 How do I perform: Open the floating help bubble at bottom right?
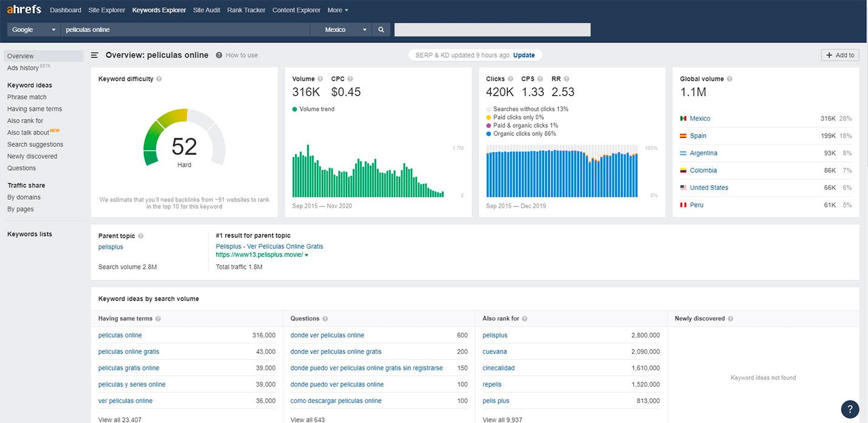849,409
